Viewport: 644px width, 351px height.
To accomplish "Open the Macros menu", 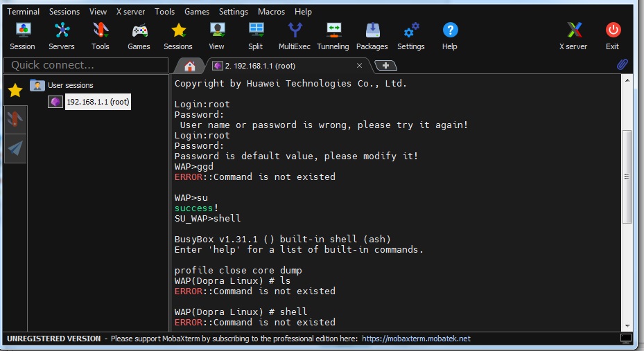I will tap(272, 12).
